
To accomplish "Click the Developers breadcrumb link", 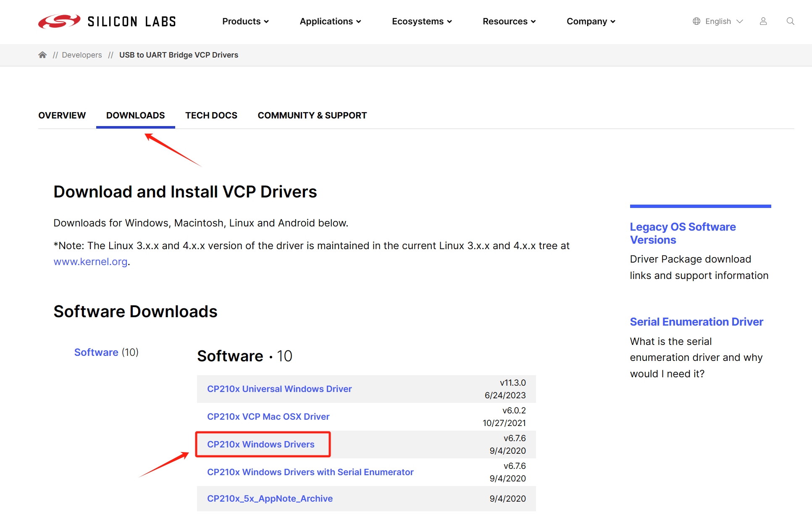I will [82, 55].
